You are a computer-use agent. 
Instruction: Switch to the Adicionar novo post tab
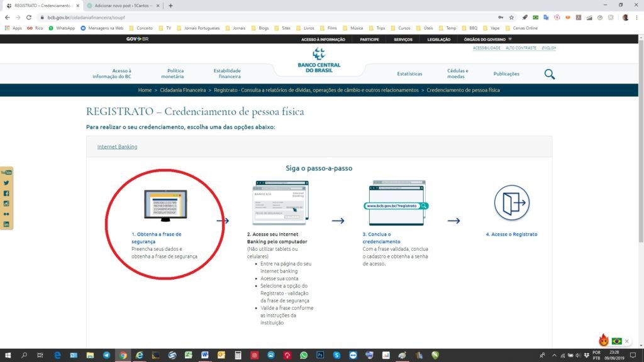(124, 6)
